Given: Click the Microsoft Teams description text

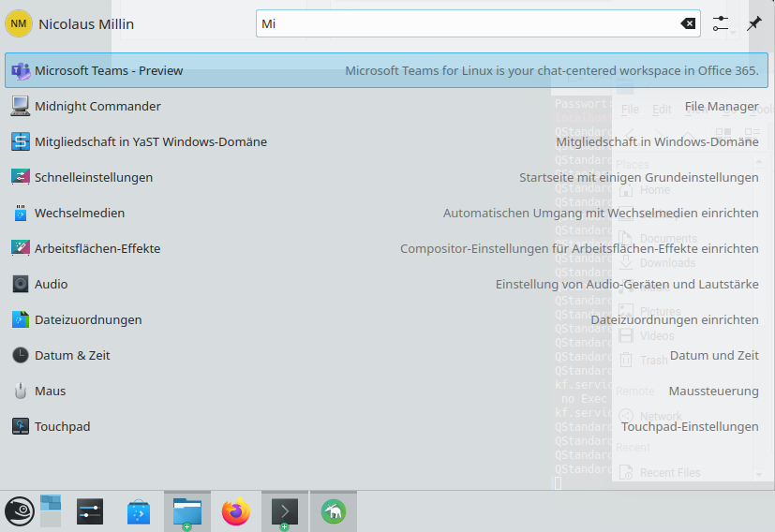Looking at the screenshot, I should coord(552,70).
